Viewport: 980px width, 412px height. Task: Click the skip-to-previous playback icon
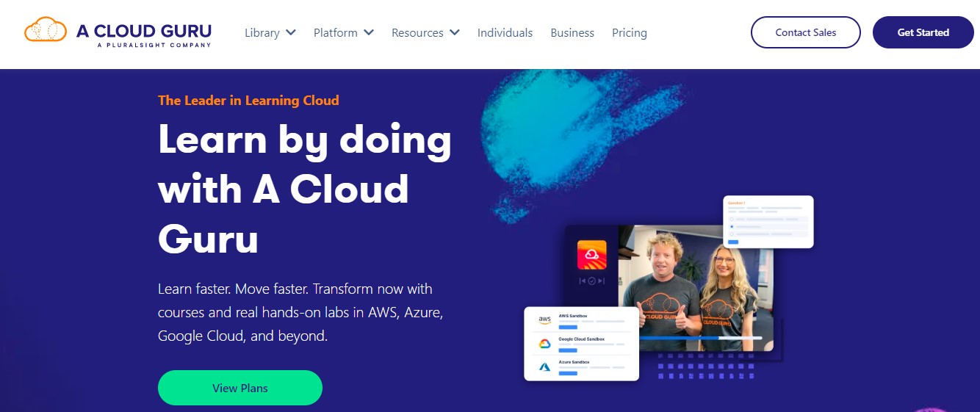(583, 281)
